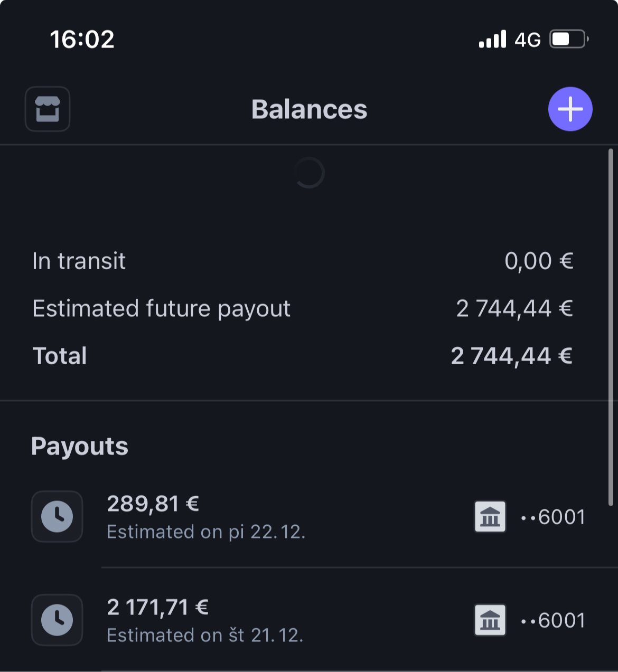Select the Estimated future payout row
This screenshot has height=672, width=618.
click(303, 308)
